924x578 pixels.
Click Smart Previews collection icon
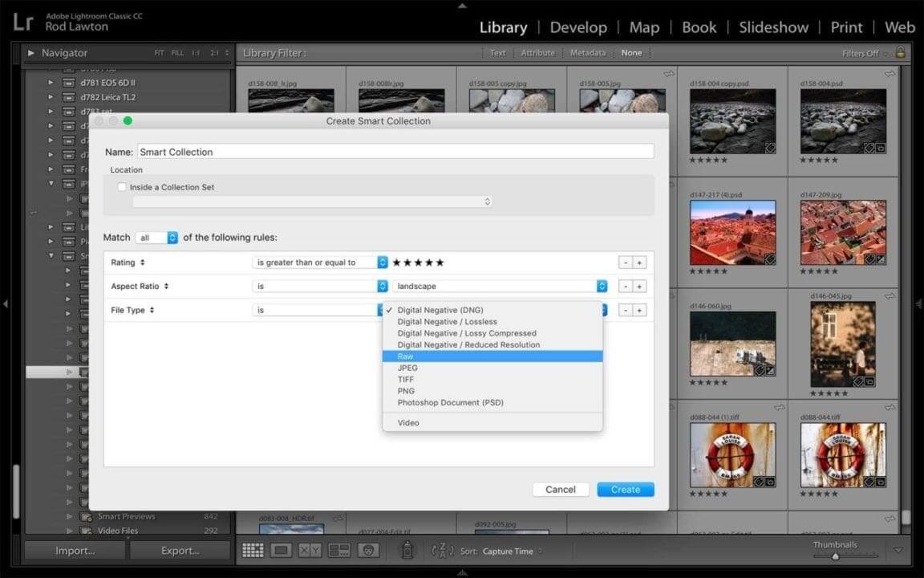click(86, 517)
